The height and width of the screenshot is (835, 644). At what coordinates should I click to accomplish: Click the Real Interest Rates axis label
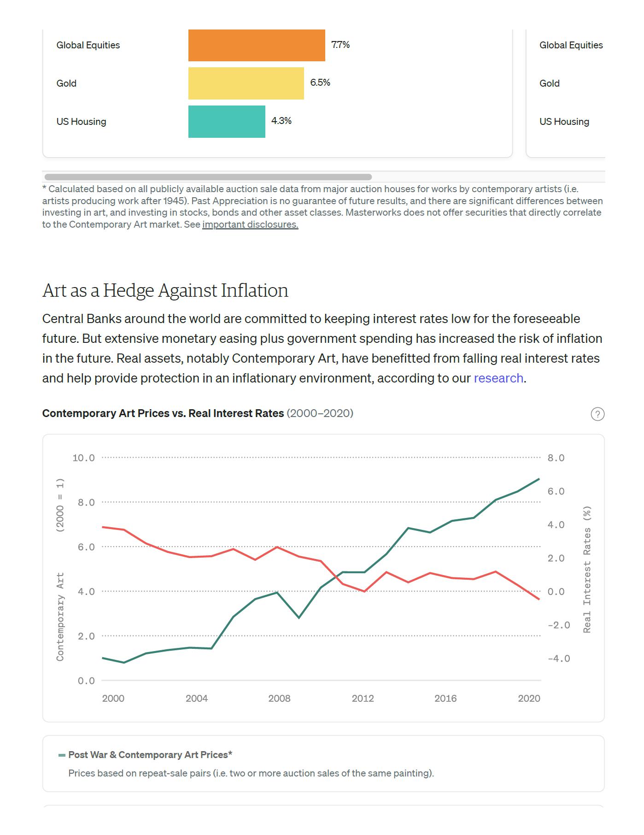point(587,569)
